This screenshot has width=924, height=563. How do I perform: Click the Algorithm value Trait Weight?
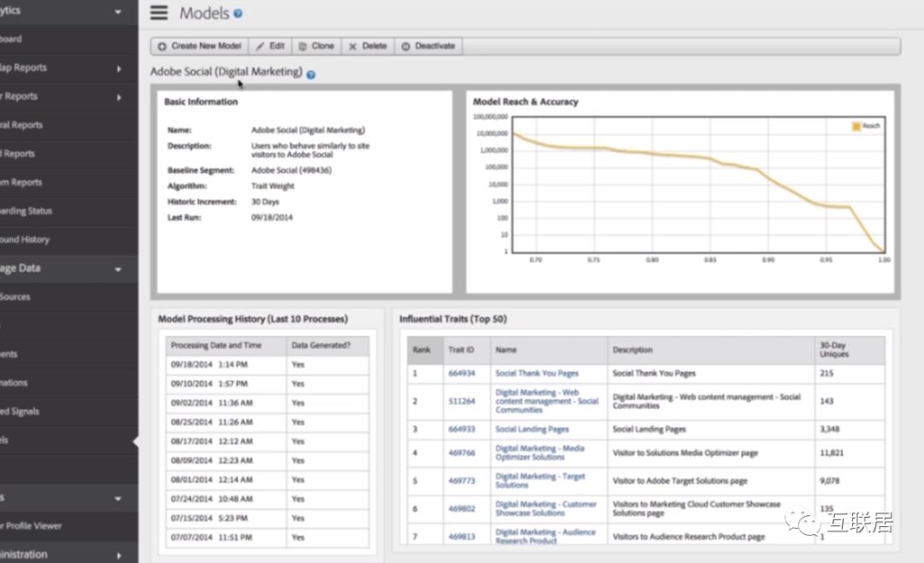(x=272, y=186)
